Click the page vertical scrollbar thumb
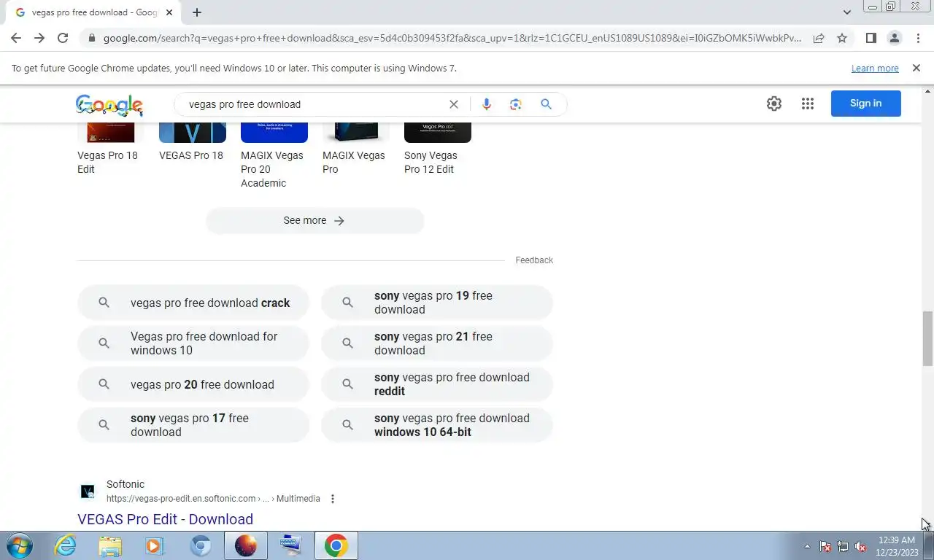 click(x=927, y=338)
